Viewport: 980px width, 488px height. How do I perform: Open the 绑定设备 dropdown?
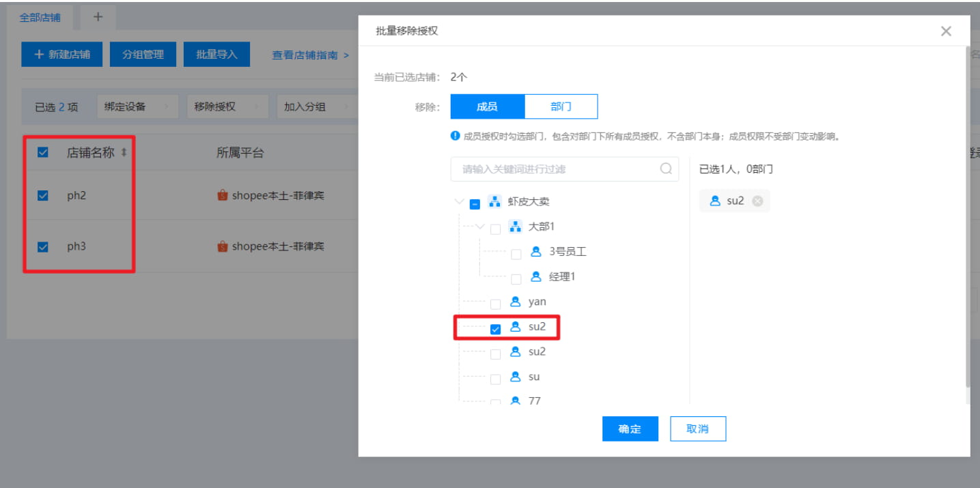137,106
